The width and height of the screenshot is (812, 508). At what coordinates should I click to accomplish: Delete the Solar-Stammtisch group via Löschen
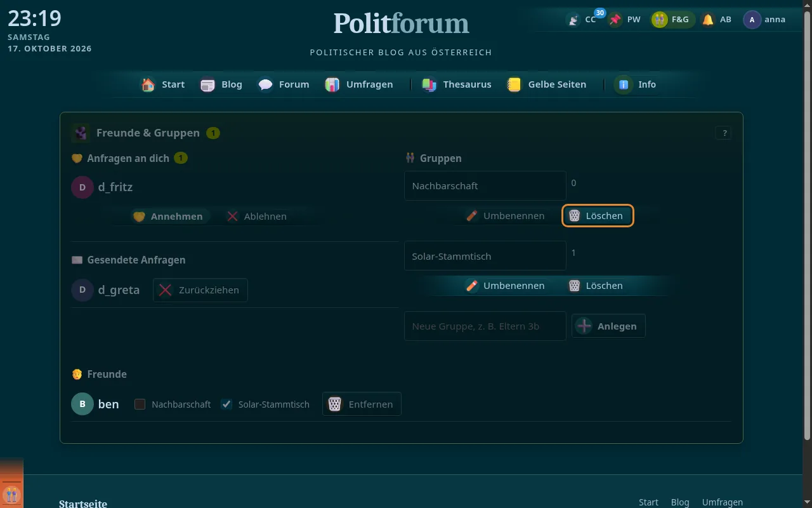click(595, 286)
